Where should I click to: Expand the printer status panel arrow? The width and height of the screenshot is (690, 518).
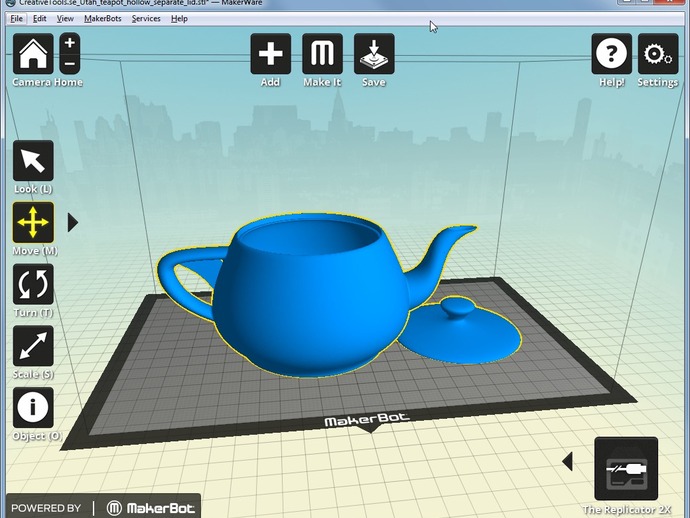pos(568,461)
